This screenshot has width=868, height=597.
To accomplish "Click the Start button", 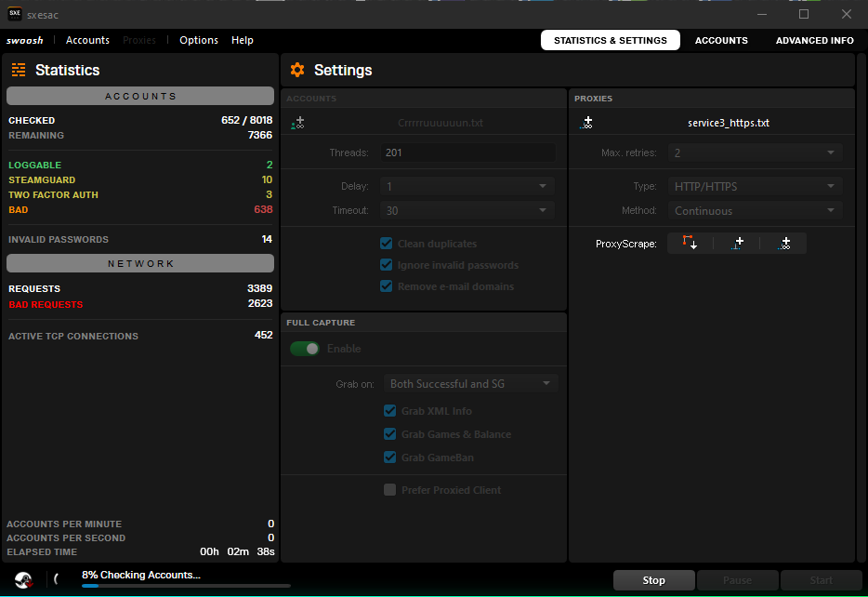I will coord(821,580).
